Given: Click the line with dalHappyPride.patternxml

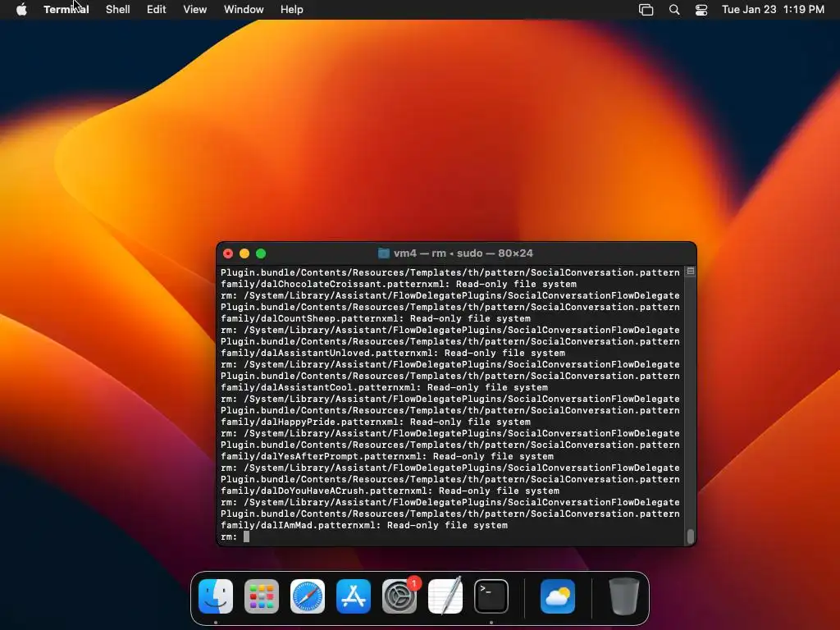Looking at the screenshot, I should (x=376, y=422).
